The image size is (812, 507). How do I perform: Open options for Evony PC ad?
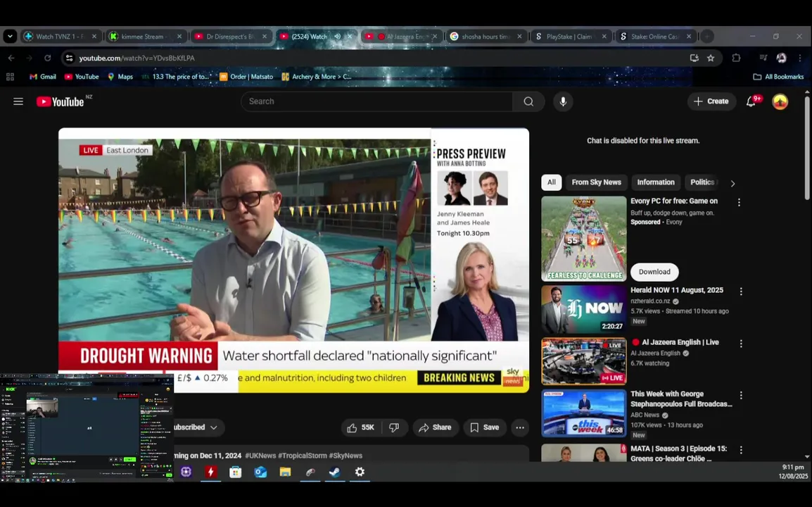tap(739, 202)
